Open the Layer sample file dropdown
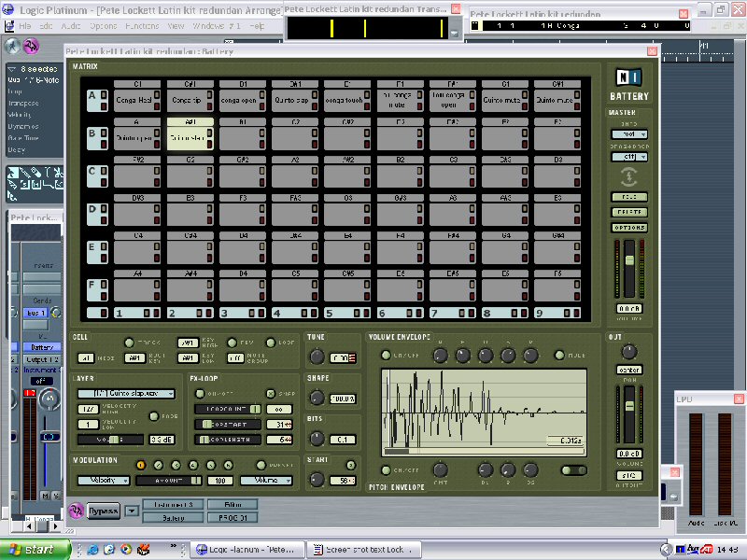The image size is (747, 560). (126, 394)
